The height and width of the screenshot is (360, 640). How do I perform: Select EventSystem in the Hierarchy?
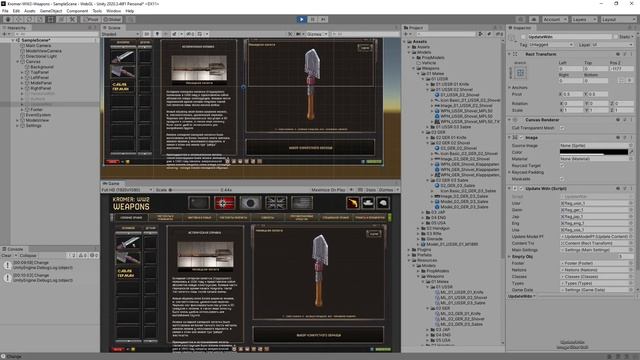[38, 115]
